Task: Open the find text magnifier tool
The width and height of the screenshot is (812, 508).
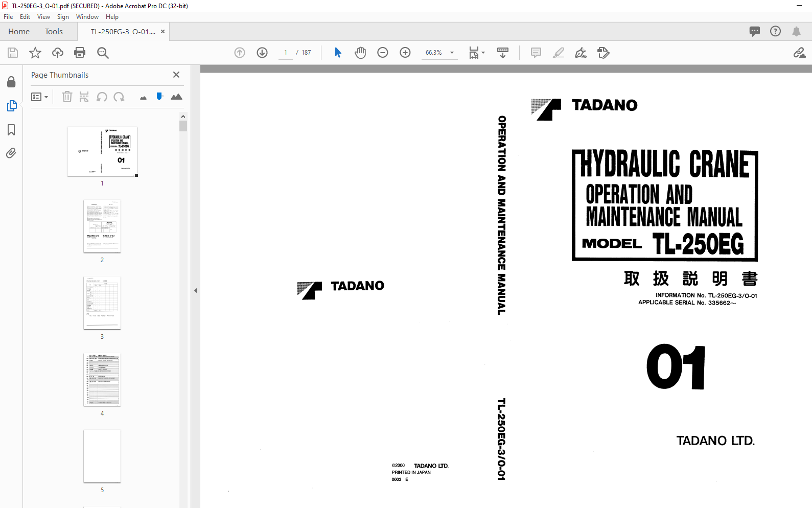Action: point(103,53)
